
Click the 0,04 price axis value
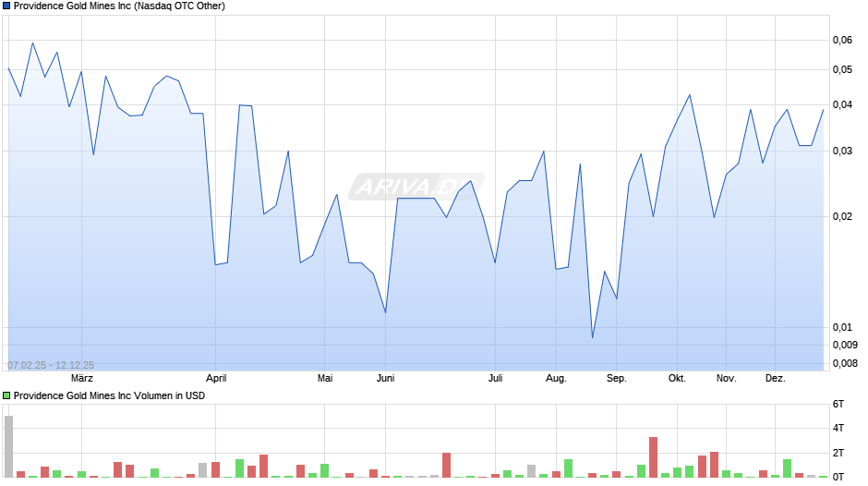[842, 104]
